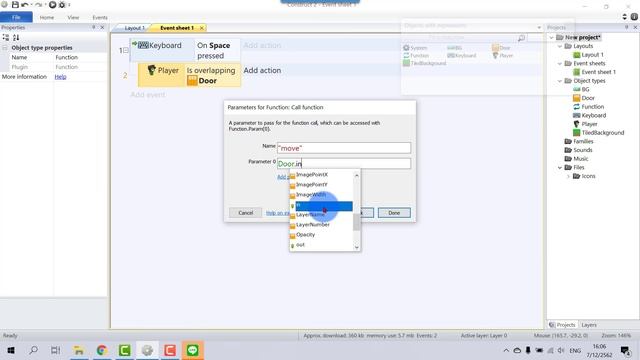Open the File menu
640x360 pixels.
click(16, 17)
